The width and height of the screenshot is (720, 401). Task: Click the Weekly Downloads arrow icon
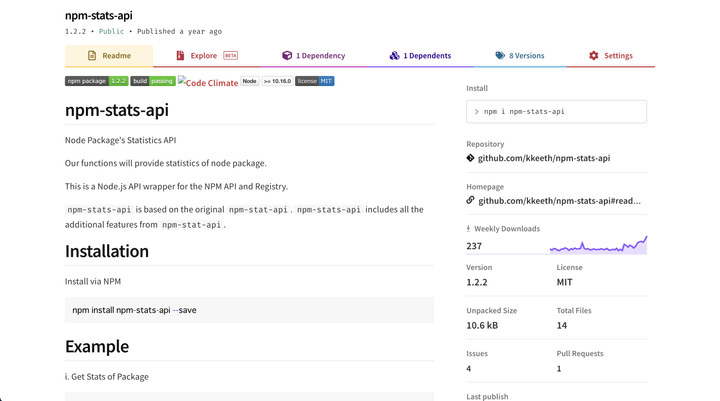[468, 229]
